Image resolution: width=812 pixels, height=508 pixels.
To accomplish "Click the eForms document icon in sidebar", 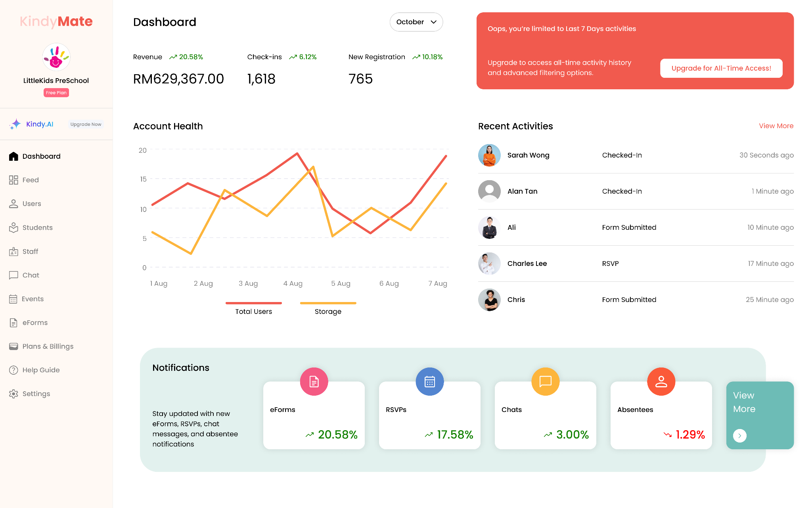I will tap(13, 323).
